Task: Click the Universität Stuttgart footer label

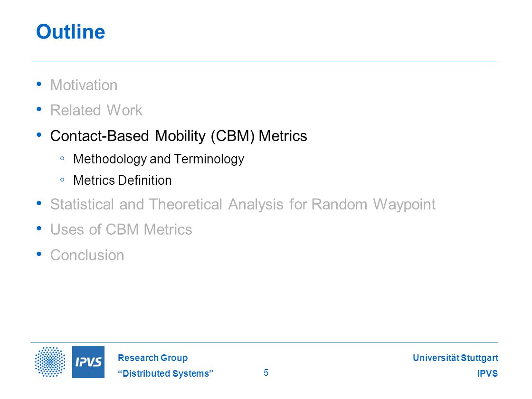Action: pos(456,358)
